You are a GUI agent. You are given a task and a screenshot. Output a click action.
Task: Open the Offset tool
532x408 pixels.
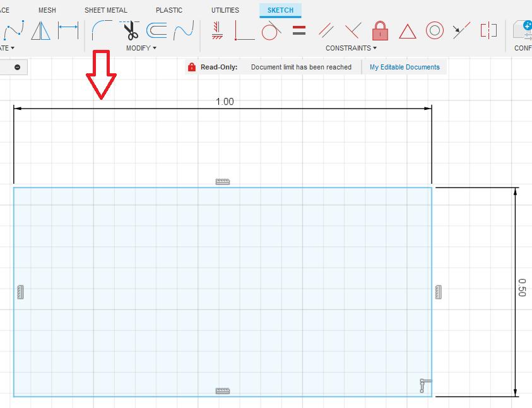coord(156,30)
